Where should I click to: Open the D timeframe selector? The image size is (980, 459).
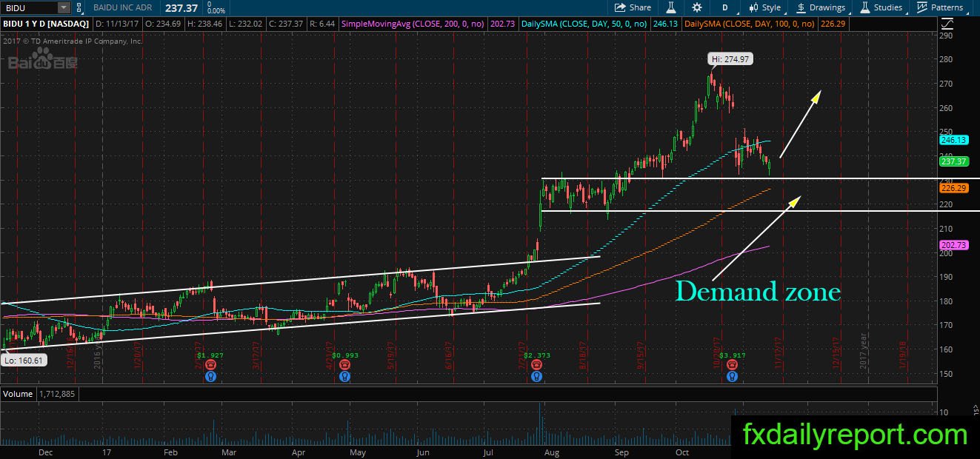[x=724, y=7]
